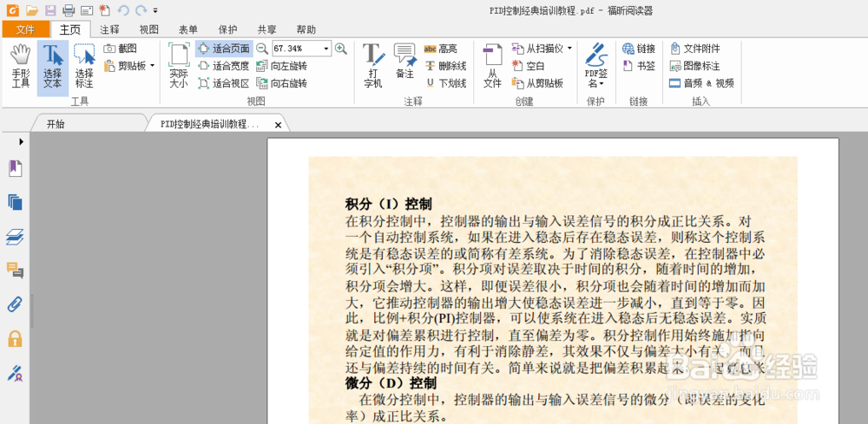Print the document from quick access toolbar

(68, 10)
